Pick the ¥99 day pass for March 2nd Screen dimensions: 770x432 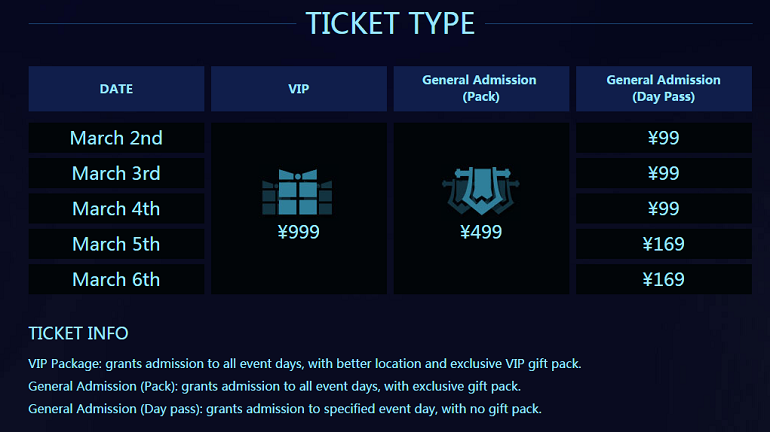[x=664, y=138]
